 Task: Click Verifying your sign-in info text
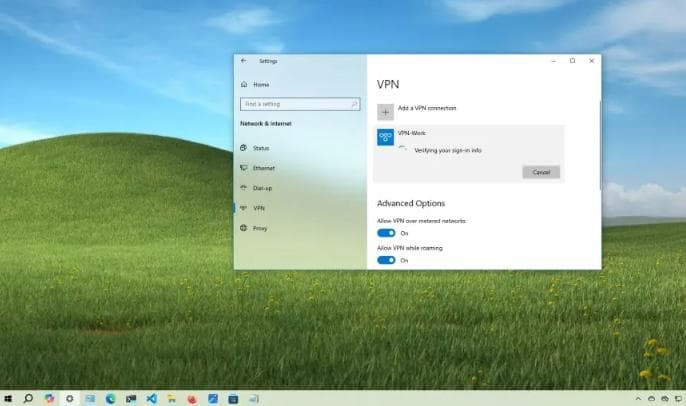pyautogui.click(x=448, y=150)
